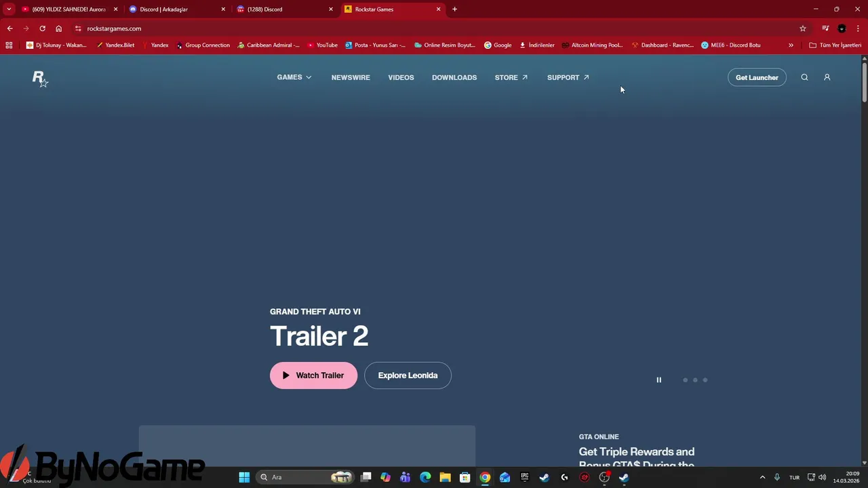Open the MEE6 - Discord Botu bookmark
Screen dimensions: 868x488
731,45
